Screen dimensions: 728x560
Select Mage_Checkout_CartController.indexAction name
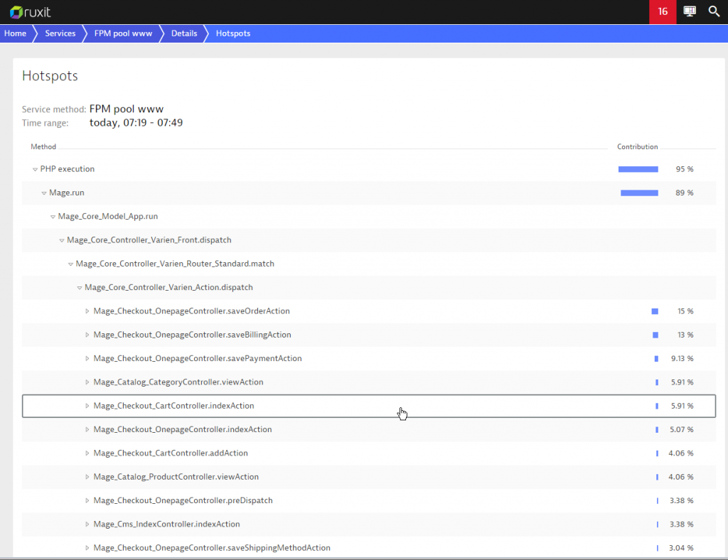coord(173,406)
